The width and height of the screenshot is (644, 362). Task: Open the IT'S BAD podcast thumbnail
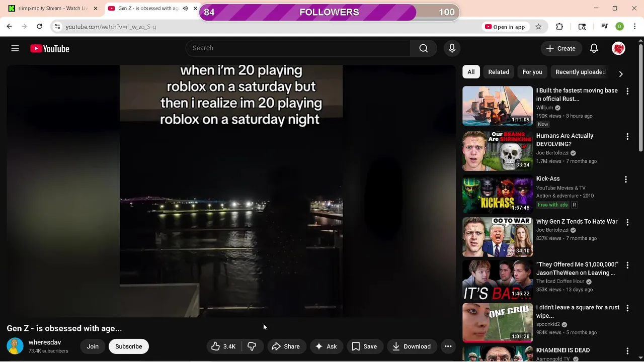[x=498, y=280]
